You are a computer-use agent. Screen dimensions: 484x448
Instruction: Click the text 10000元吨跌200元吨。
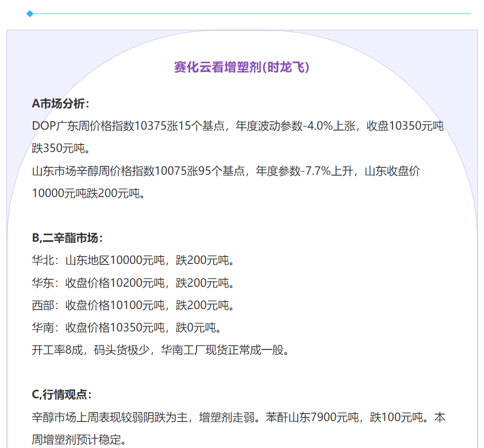tap(89, 193)
